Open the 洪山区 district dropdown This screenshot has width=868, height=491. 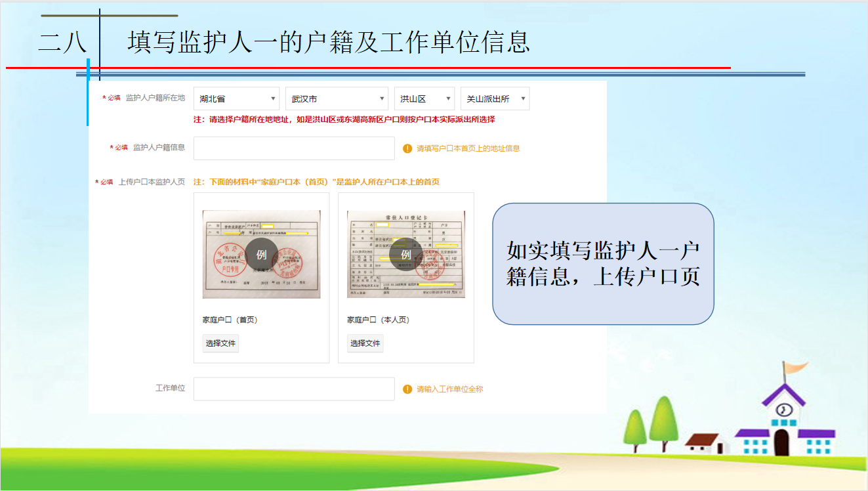tap(424, 99)
